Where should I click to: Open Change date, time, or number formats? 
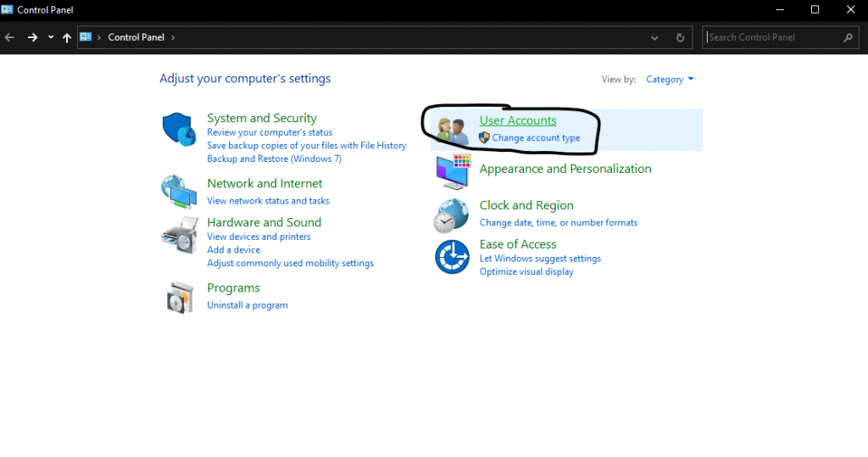(x=559, y=223)
